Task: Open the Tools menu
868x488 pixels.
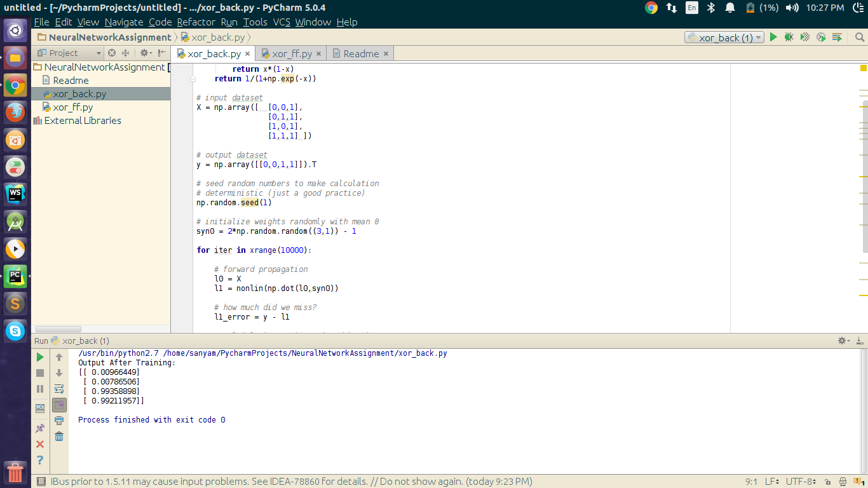Action: tap(255, 22)
